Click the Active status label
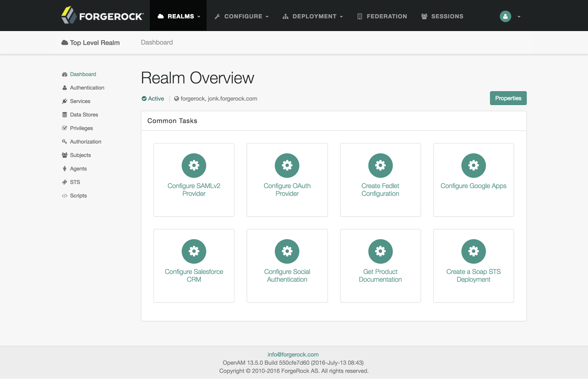Image resolution: width=588 pixels, height=379 pixels. point(153,99)
